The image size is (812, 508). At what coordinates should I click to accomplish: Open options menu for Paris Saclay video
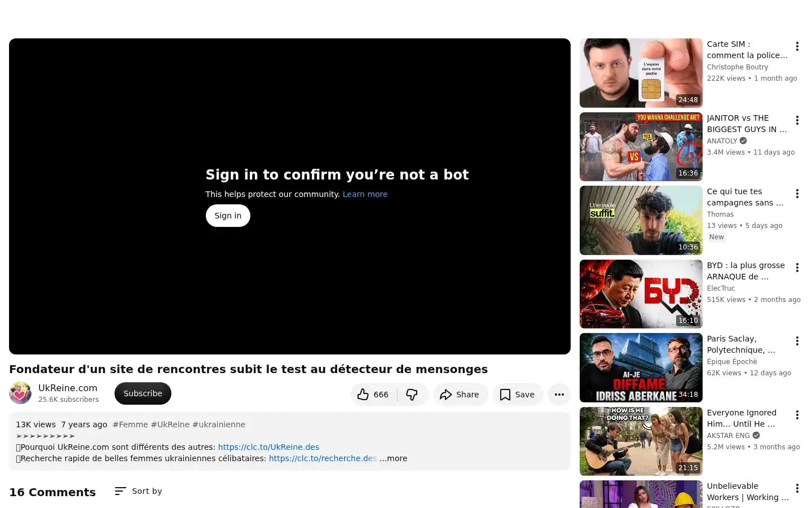[797, 341]
